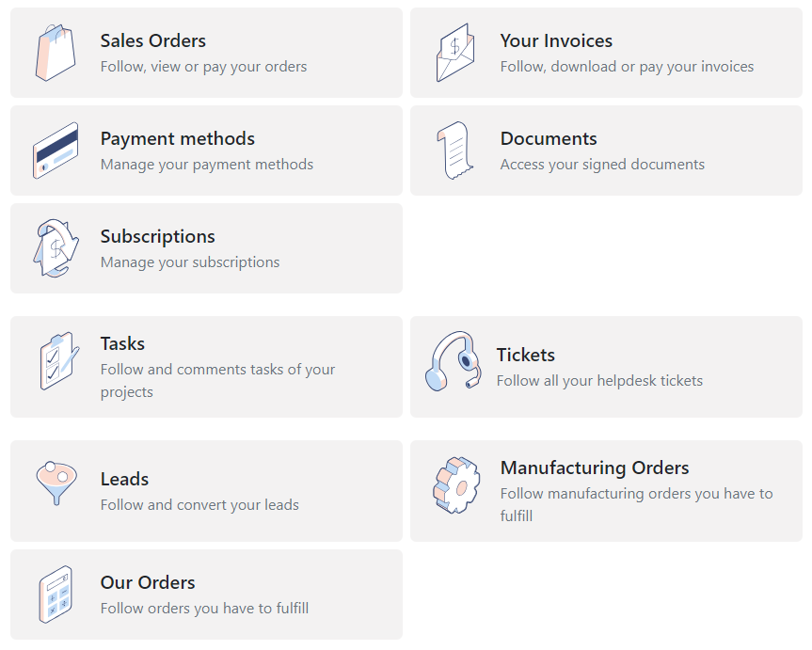Click 'Follow and comments tasks' description
Viewport: 812px width, 650px height.
(217, 370)
